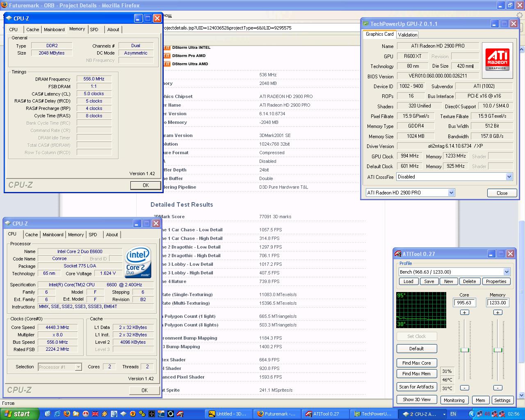Click the minus stepper below Core slider
Image resolution: width=525 pixels, height=420 pixels.
click(x=464, y=388)
